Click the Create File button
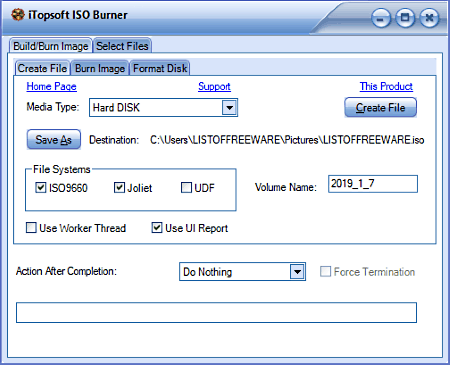 pyautogui.click(x=380, y=107)
